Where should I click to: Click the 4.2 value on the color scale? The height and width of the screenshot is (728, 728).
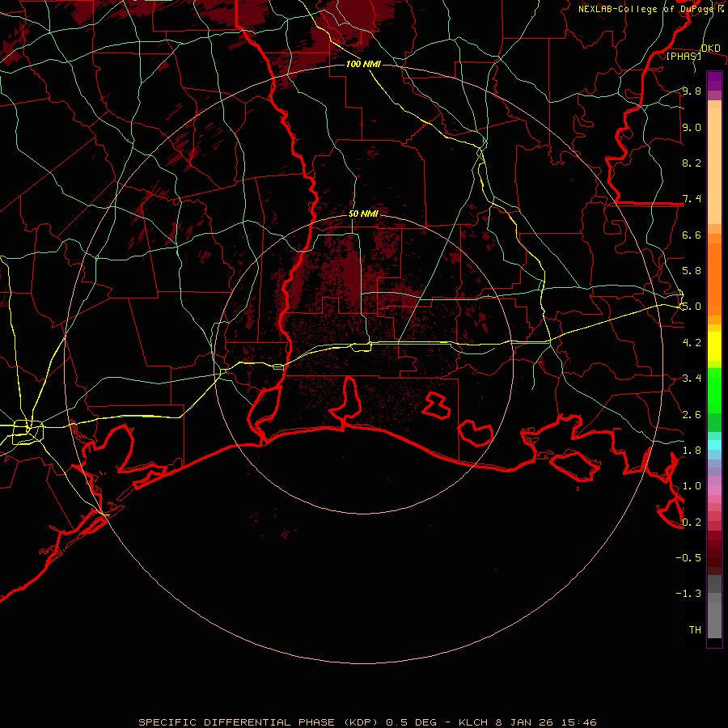click(x=692, y=343)
